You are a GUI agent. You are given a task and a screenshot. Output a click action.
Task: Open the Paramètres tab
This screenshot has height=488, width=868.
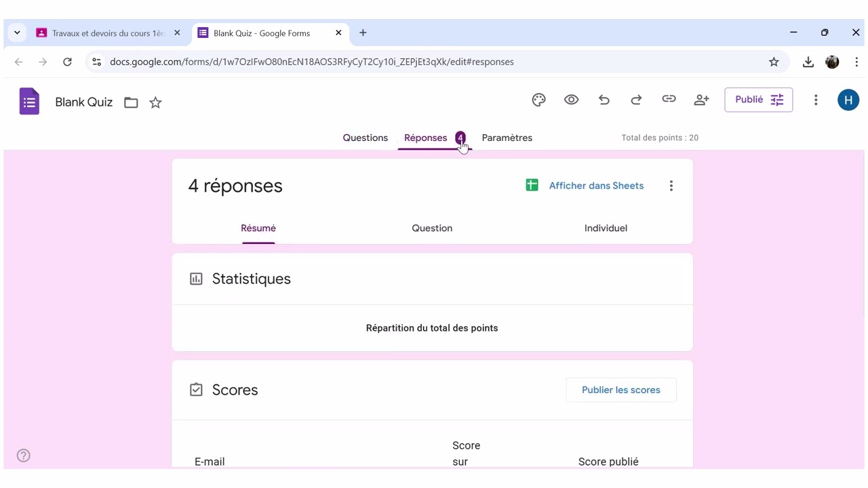(x=507, y=138)
